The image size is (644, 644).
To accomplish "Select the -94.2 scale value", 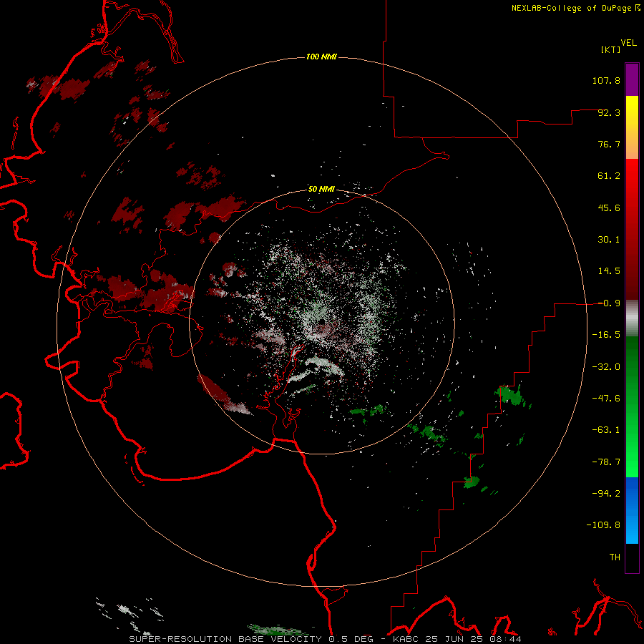I will [x=606, y=494].
